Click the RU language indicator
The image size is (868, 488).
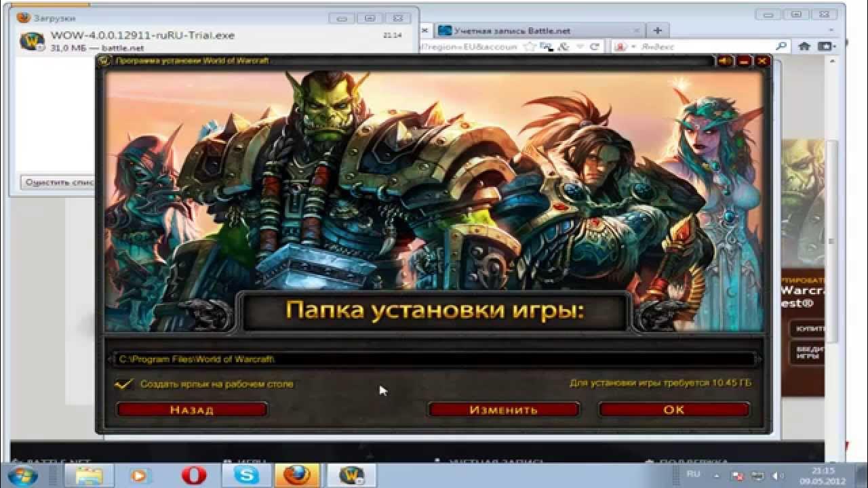pyautogui.click(x=694, y=474)
